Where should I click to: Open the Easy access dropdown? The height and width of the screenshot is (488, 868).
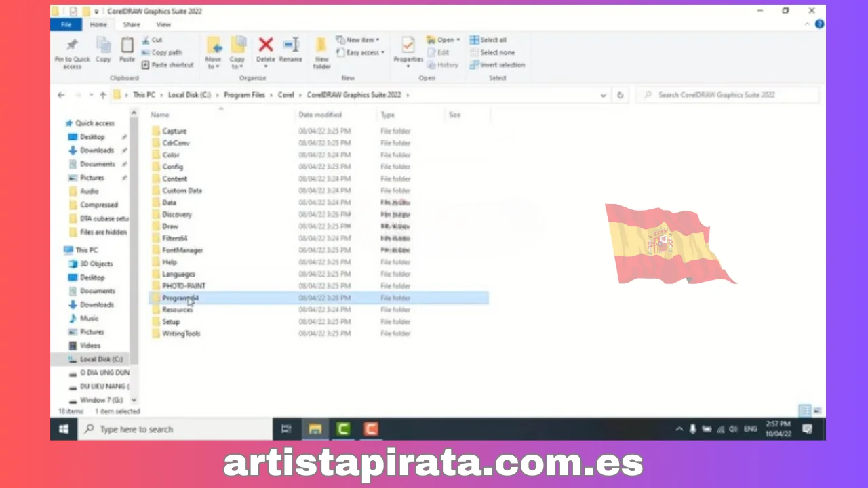[361, 52]
